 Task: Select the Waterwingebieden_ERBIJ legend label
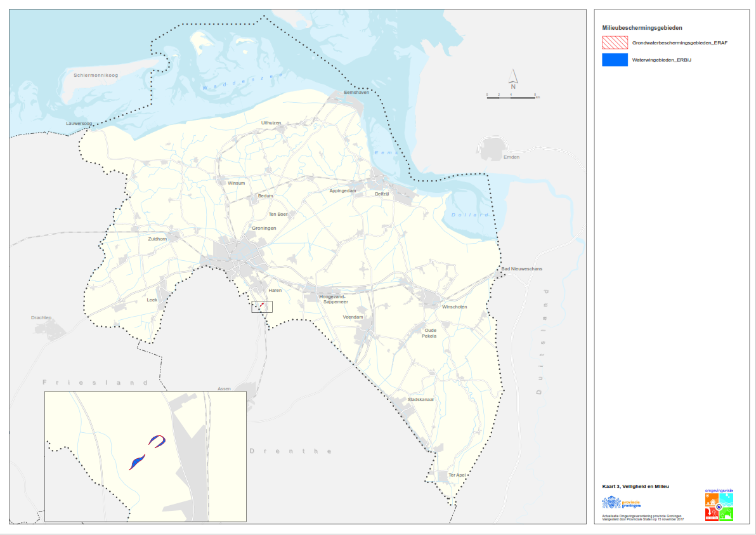pos(661,60)
